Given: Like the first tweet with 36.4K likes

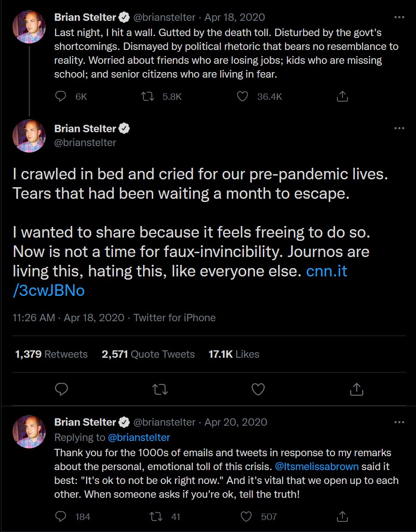Looking at the screenshot, I should point(242,97).
